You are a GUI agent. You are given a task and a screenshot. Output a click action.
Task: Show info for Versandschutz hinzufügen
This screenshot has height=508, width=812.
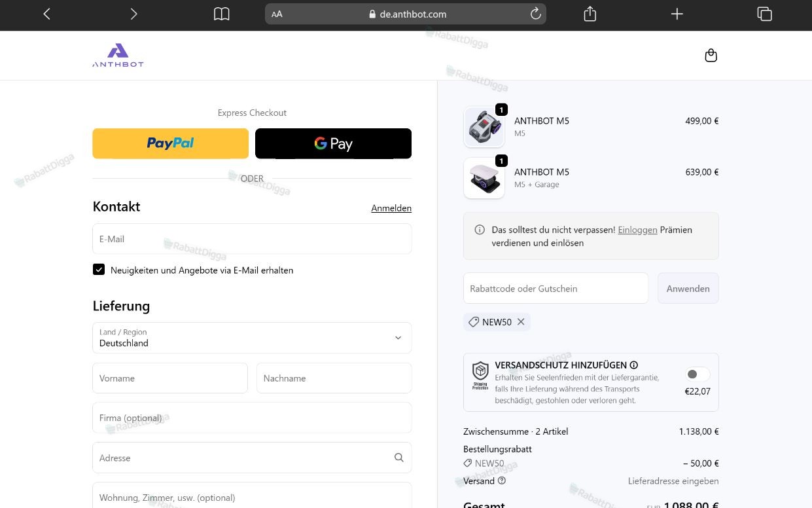[633, 365]
